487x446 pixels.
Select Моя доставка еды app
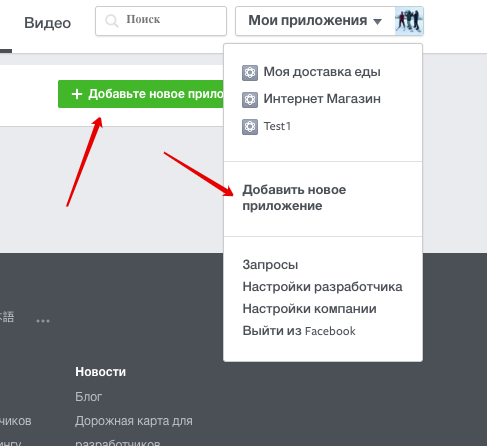[x=322, y=72]
